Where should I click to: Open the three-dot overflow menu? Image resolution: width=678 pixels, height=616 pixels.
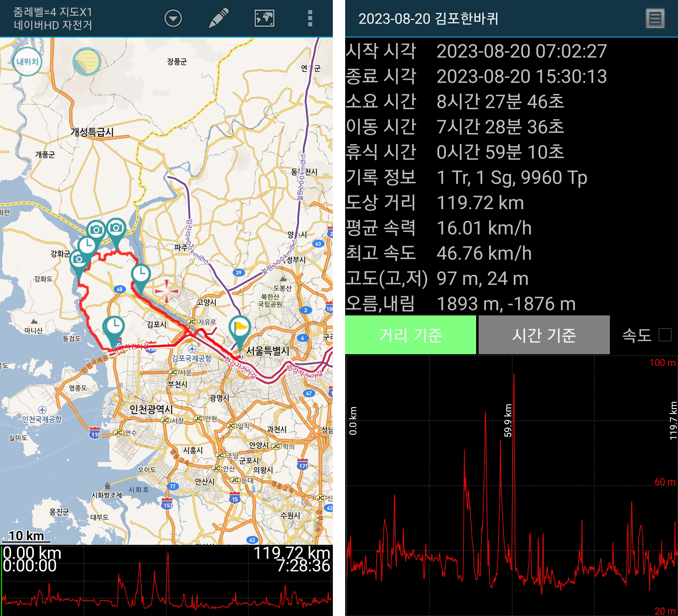pyautogui.click(x=310, y=18)
